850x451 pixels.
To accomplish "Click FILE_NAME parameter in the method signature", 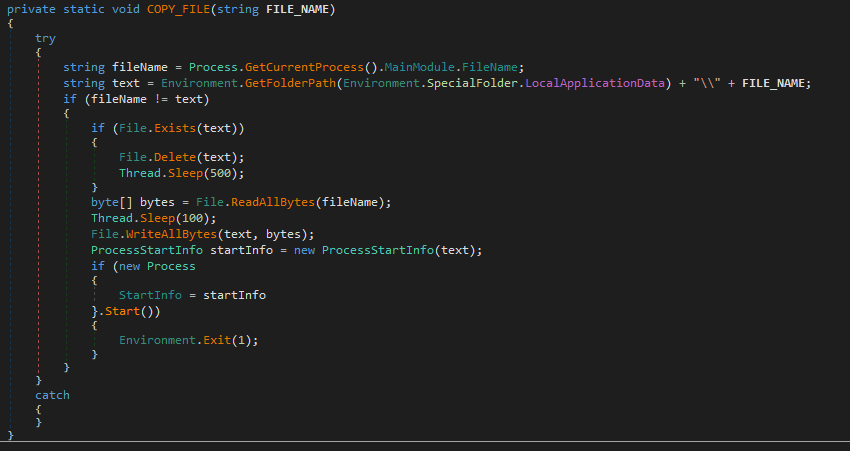I will click(x=297, y=9).
